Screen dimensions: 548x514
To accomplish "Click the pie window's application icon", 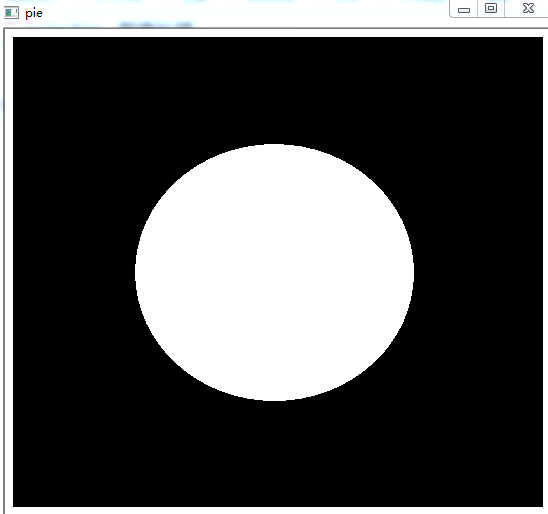I will [x=11, y=13].
